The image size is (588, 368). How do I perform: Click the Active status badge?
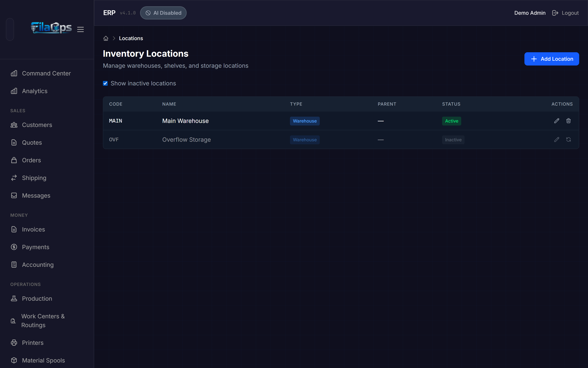click(x=451, y=121)
